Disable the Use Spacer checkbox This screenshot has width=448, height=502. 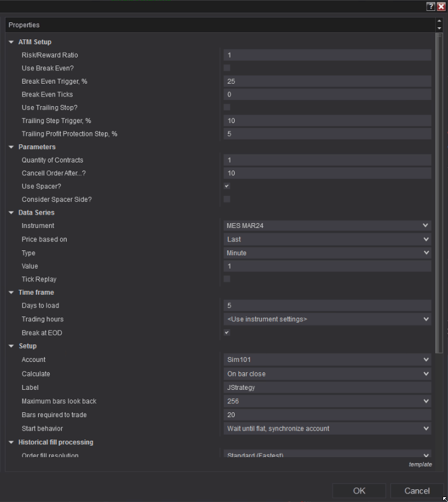pos(227,186)
